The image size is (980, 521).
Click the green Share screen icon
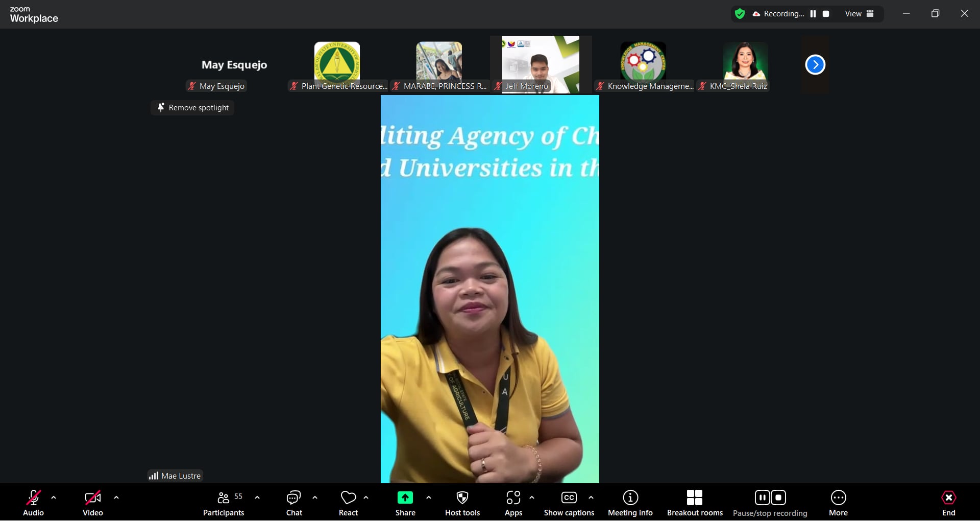405,498
